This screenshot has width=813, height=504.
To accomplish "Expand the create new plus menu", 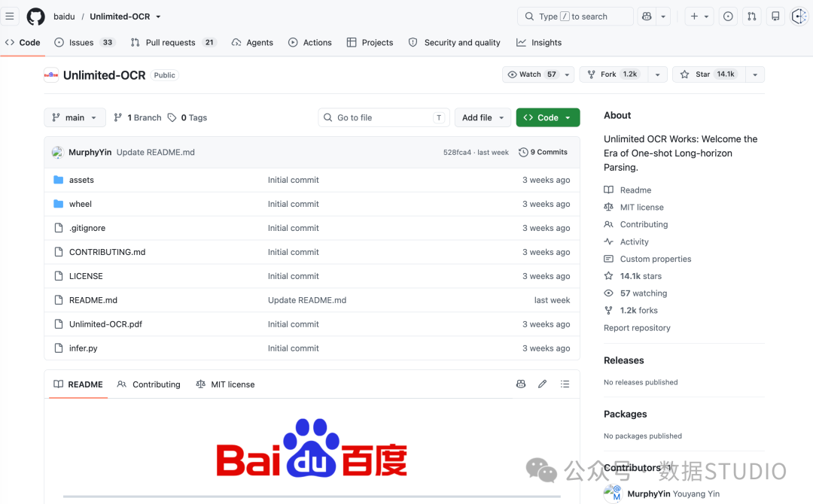I will 699,17.
